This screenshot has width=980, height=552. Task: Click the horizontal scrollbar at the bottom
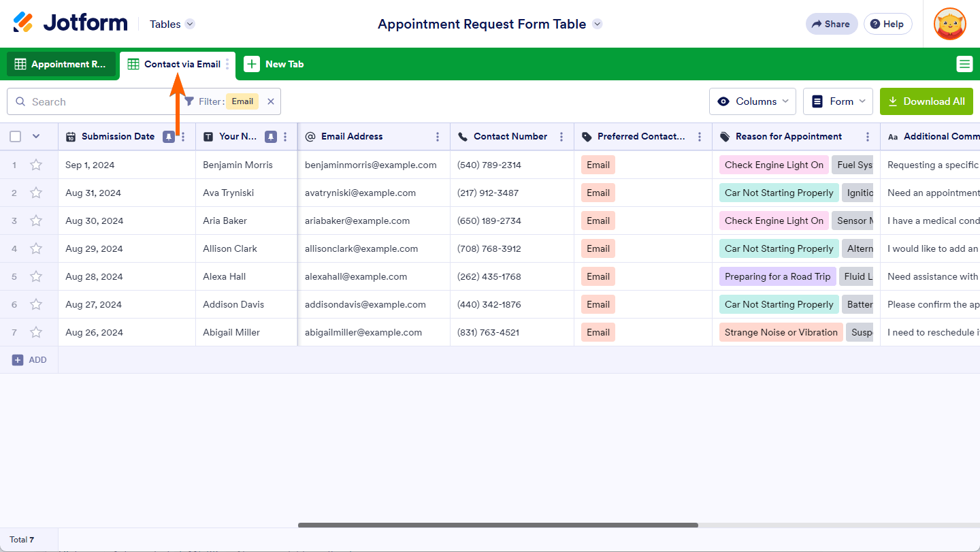click(497, 525)
